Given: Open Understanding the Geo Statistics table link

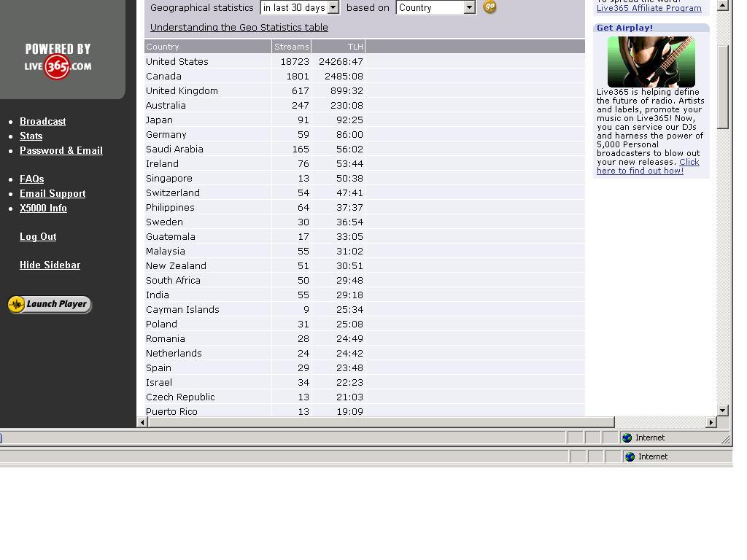Looking at the screenshot, I should (x=239, y=27).
